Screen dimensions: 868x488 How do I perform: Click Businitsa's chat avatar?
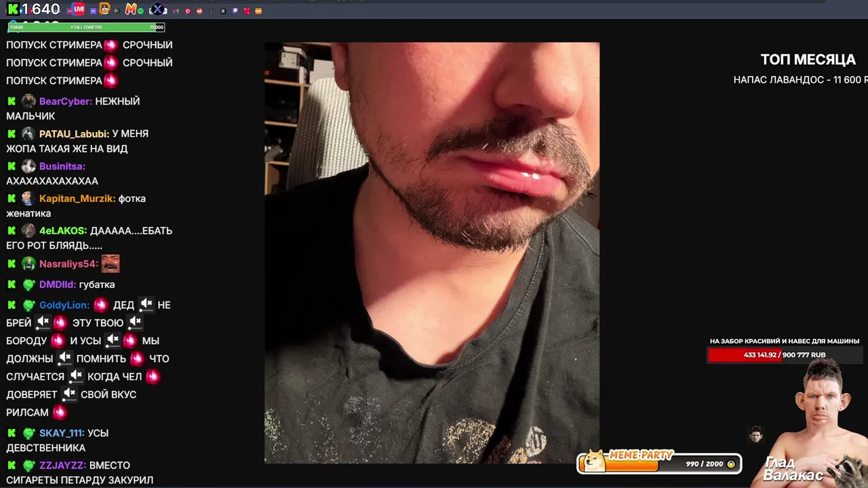pyautogui.click(x=28, y=166)
